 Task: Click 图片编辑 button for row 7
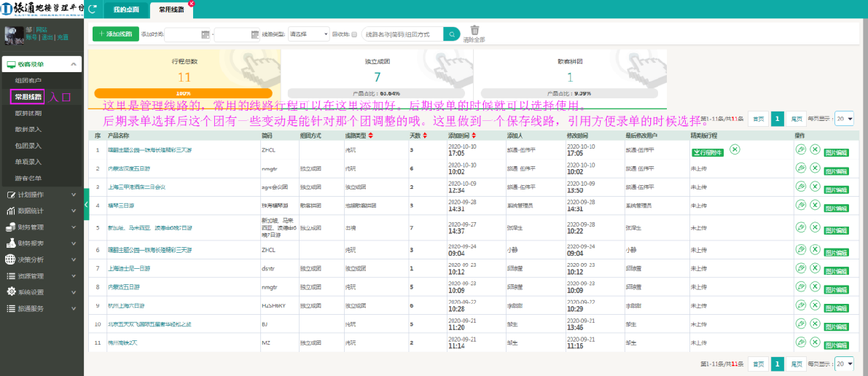tap(836, 271)
